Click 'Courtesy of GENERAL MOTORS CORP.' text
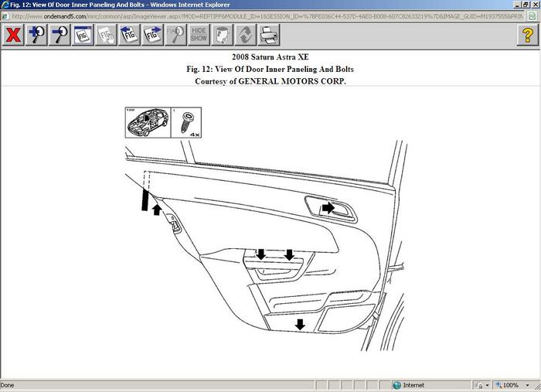This screenshot has width=541, height=392. click(x=270, y=81)
